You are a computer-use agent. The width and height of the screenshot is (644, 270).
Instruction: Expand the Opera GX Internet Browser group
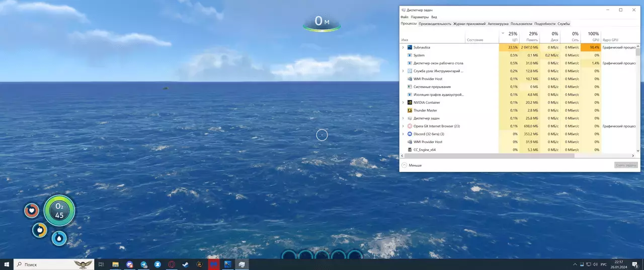[x=403, y=126]
